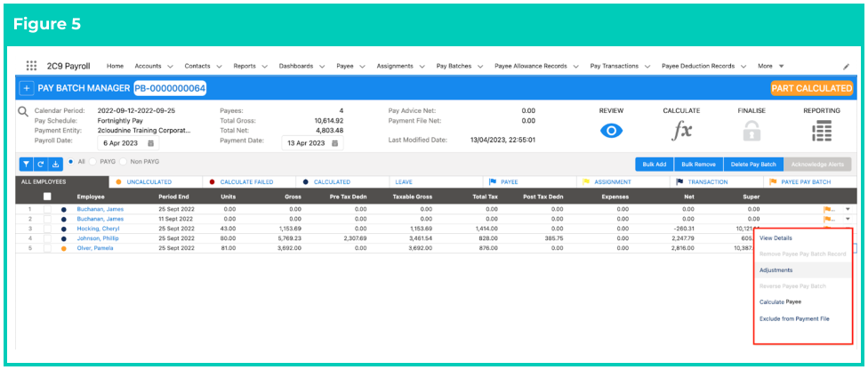Click the PART CALCULATED status badge
This screenshot has height=370, width=868.
812,88
